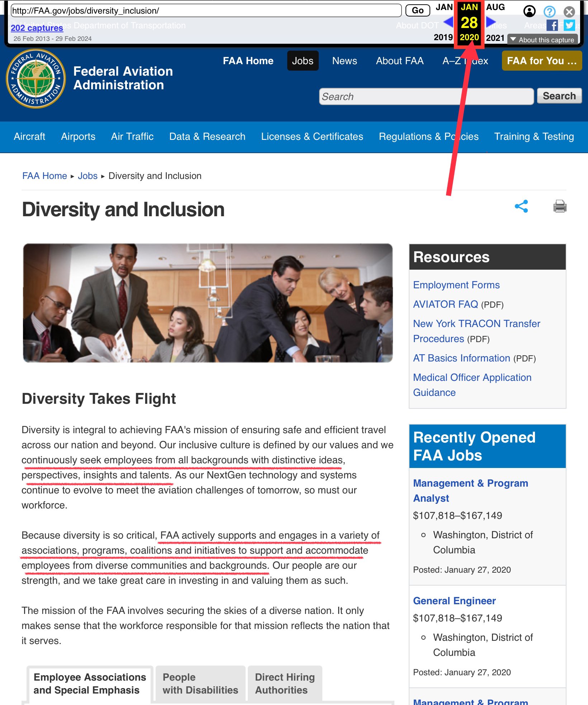Open New York TRACON Transfer Procedures link
This screenshot has height=705, width=588.
pos(476,331)
